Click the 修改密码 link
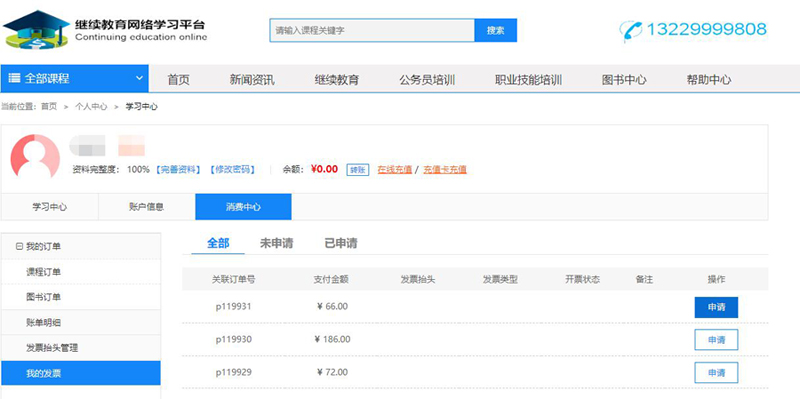The width and height of the screenshot is (800, 399). [232, 169]
